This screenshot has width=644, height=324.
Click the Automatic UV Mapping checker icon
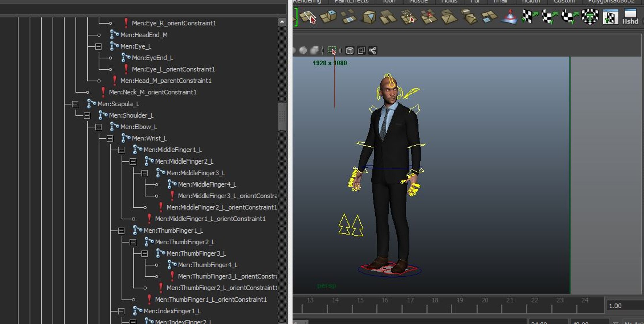(590, 17)
